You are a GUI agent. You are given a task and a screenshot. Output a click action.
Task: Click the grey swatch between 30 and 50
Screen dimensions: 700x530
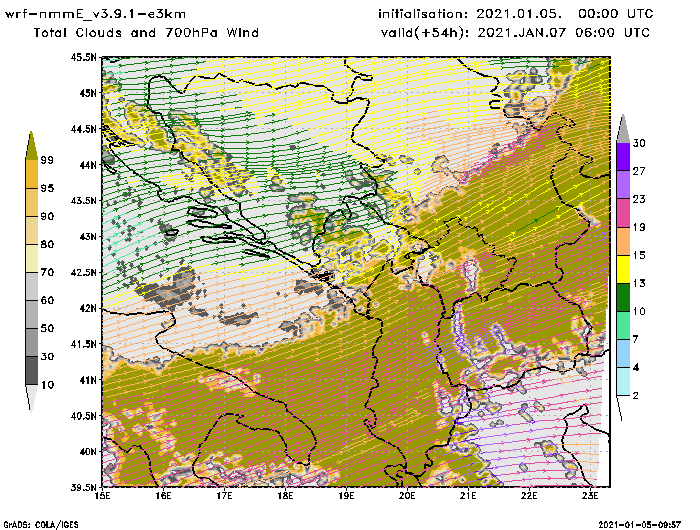[x=32, y=342]
